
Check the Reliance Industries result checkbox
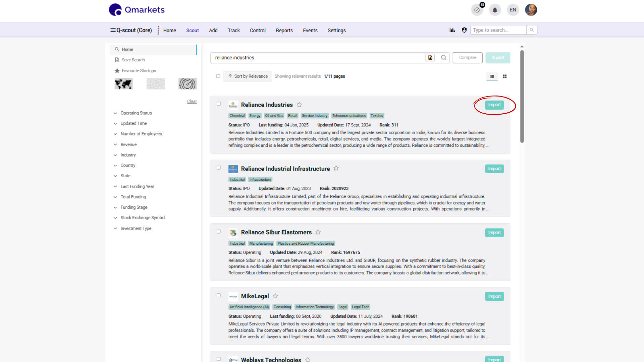click(219, 104)
